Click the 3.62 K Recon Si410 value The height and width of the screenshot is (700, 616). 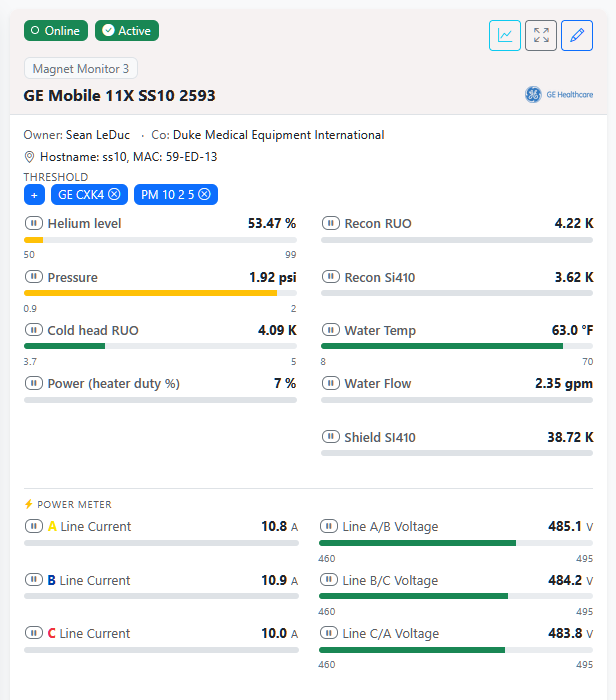(574, 277)
